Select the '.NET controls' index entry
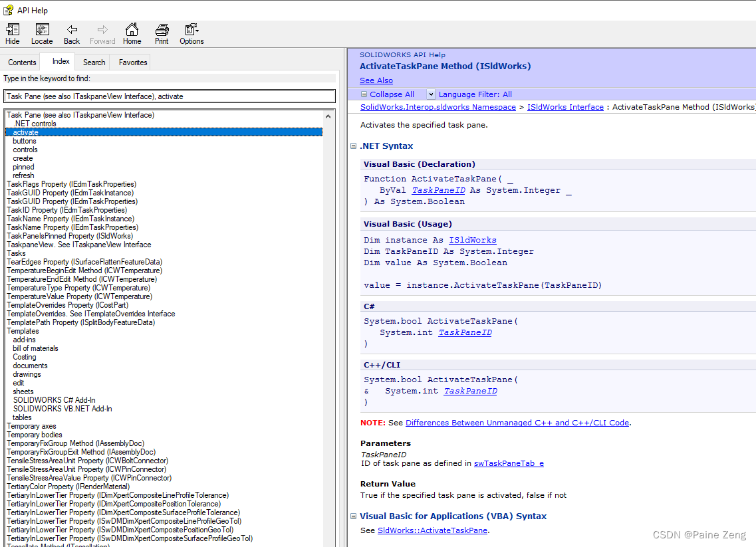Image resolution: width=756 pixels, height=547 pixels. pyautogui.click(x=34, y=124)
